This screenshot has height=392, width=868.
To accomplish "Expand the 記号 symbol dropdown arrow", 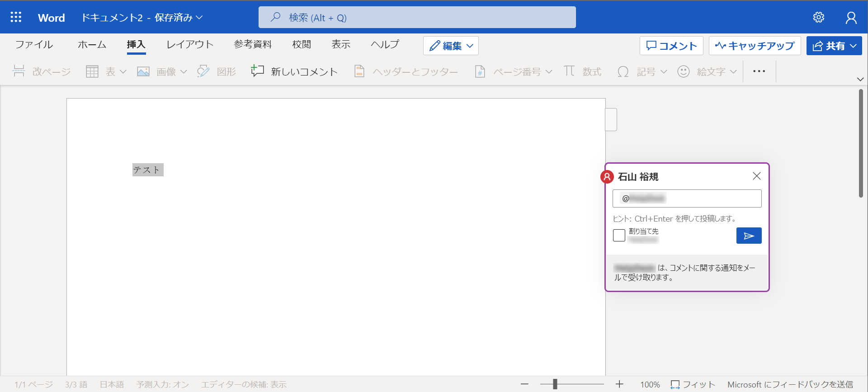I will coord(664,71).
